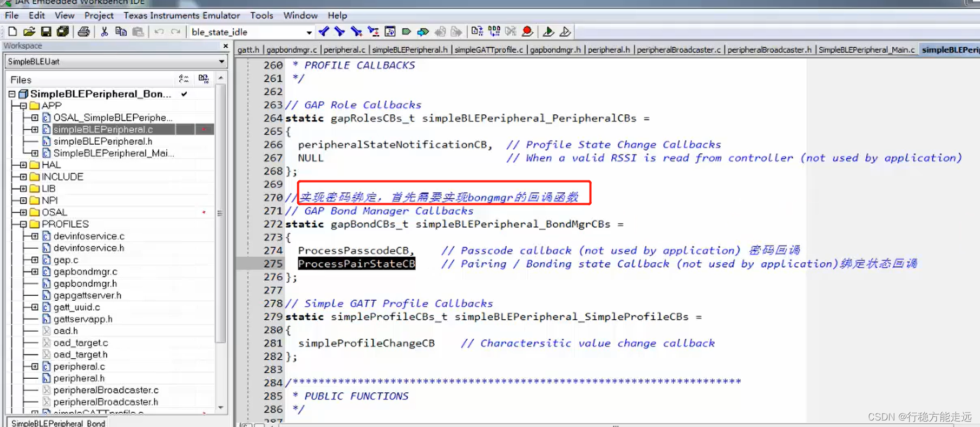Click the Open file toolbar icon

29,32
